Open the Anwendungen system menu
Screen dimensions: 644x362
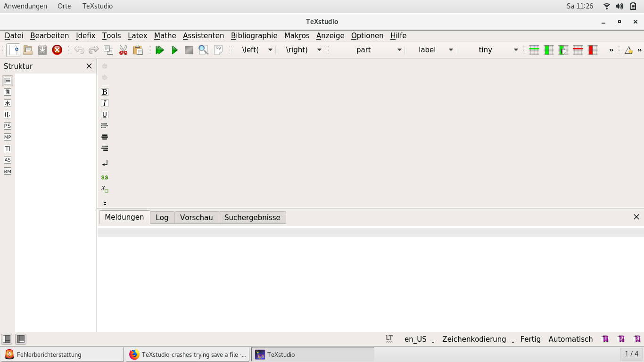25,6
